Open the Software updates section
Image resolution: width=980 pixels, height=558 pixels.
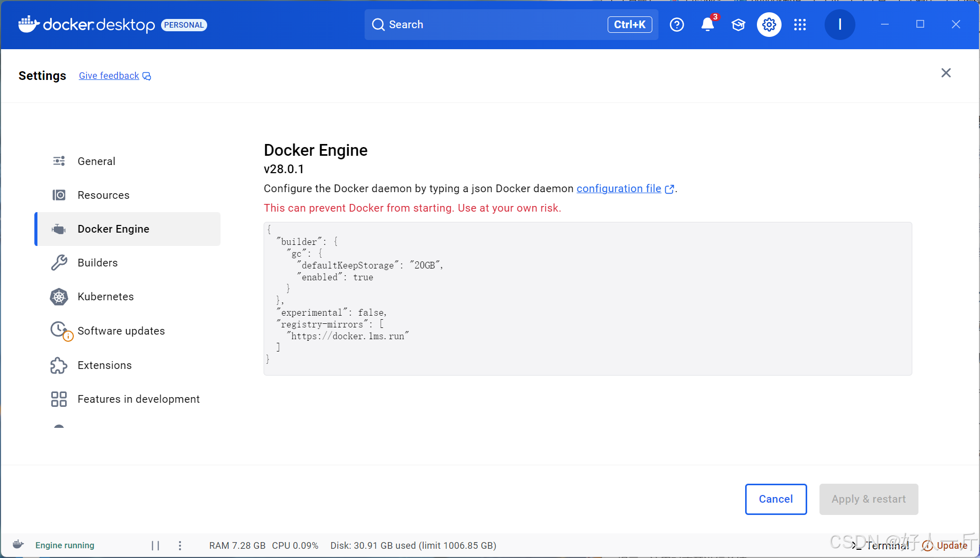coord(128,331)
